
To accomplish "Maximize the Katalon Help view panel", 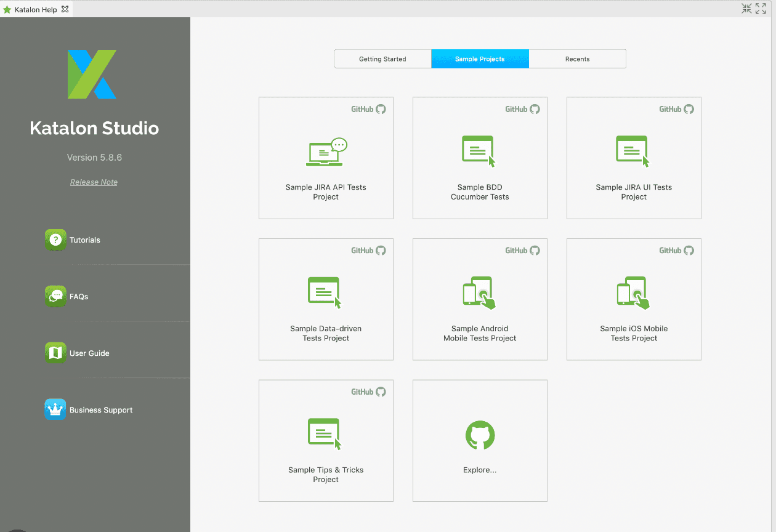I will [x=761, y=8].
